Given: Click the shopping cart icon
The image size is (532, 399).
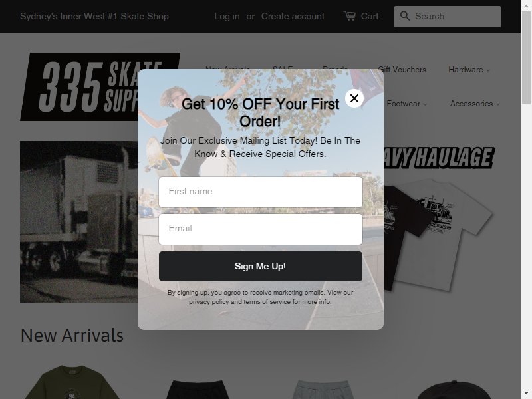Looking at the screenshot, I should [350, 15].
